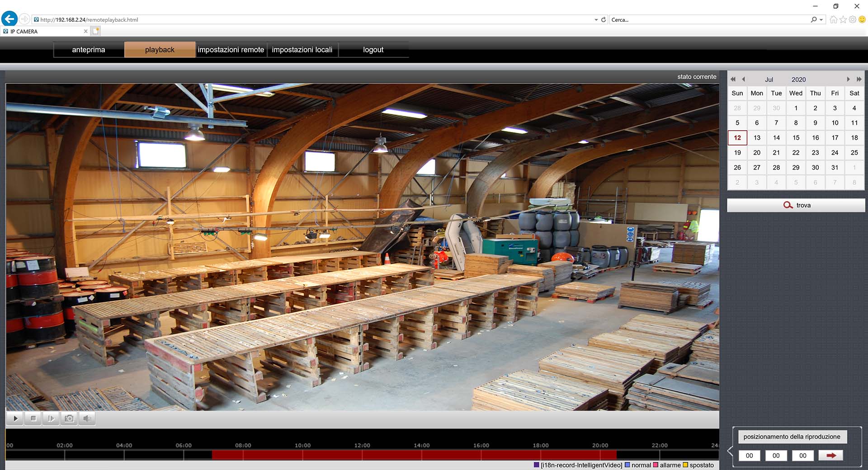Screen dimensions: 868x470
Task: Stop the video playback
Action: pyautogui.click(x=33, y=418)
